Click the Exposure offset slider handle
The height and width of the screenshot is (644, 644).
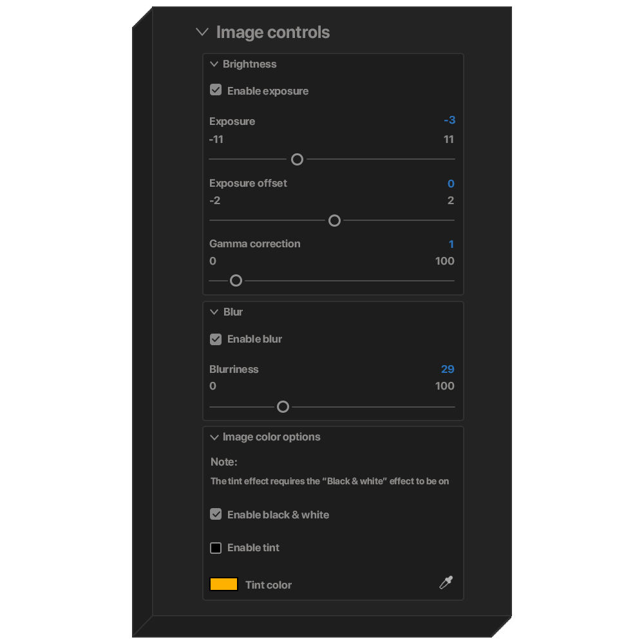pos(334,221)
